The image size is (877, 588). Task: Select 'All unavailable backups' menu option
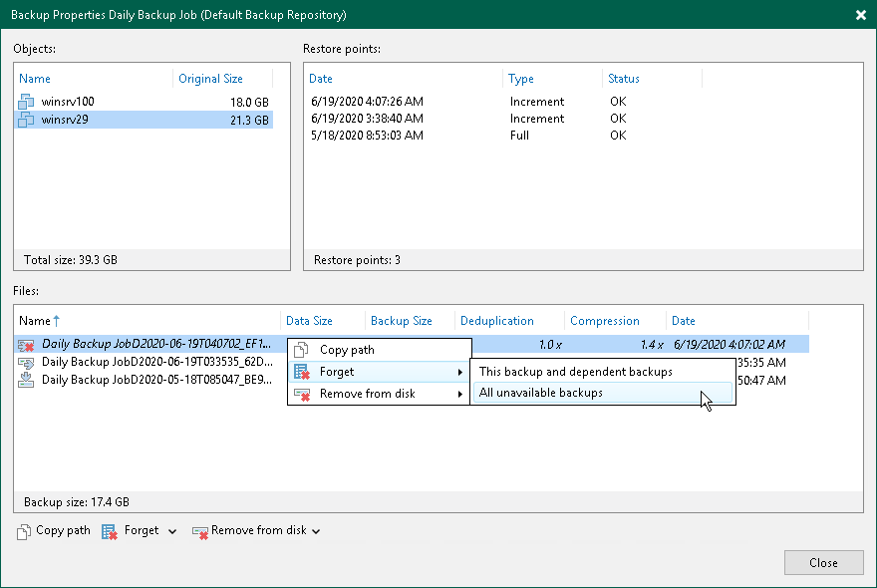click(541, 393)
